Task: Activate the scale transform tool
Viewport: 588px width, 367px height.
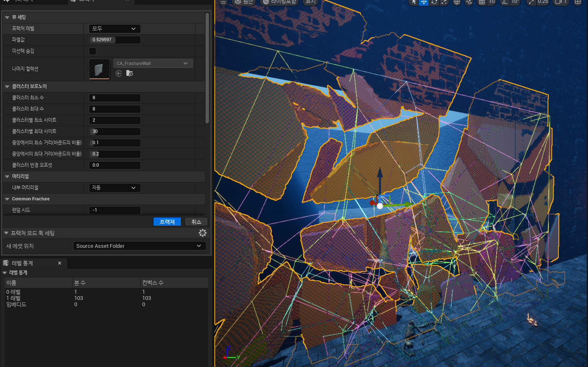Action: [444, 2]
